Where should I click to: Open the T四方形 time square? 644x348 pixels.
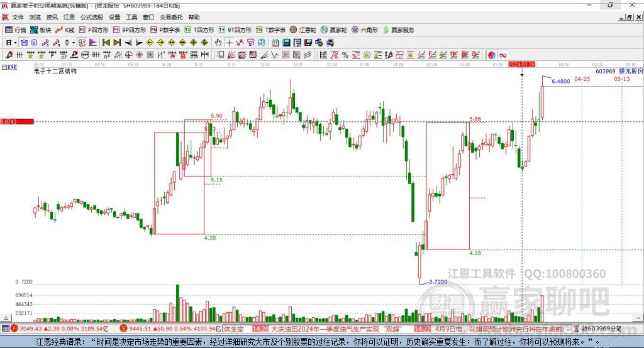pyautogui.click(x=199, y=30)
